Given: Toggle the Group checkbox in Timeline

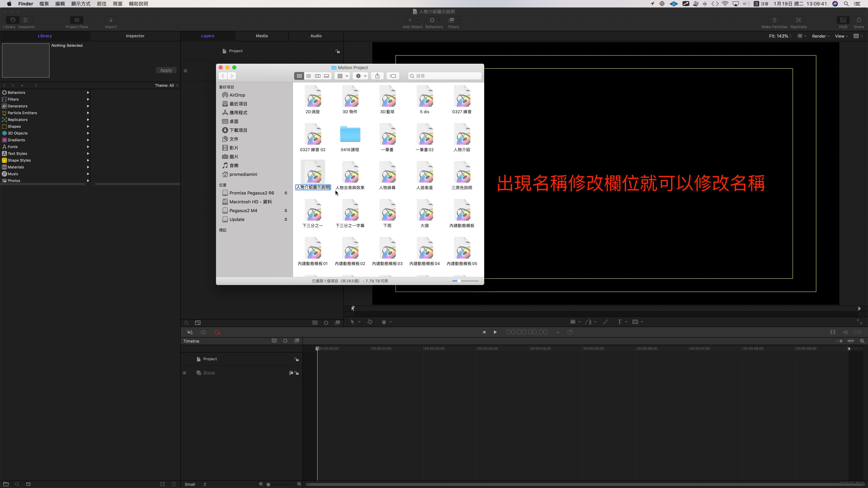Looking at the screenshot, I should click(x=184, y=373).
